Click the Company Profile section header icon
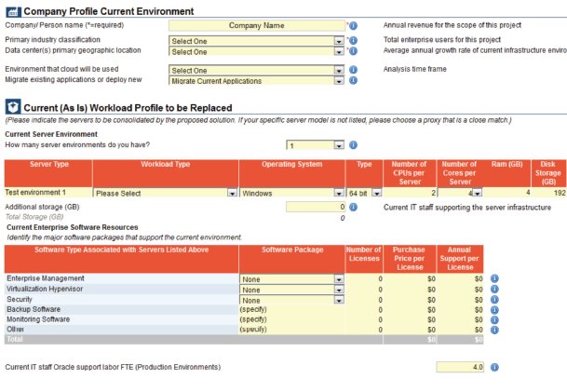 [13, 11]
